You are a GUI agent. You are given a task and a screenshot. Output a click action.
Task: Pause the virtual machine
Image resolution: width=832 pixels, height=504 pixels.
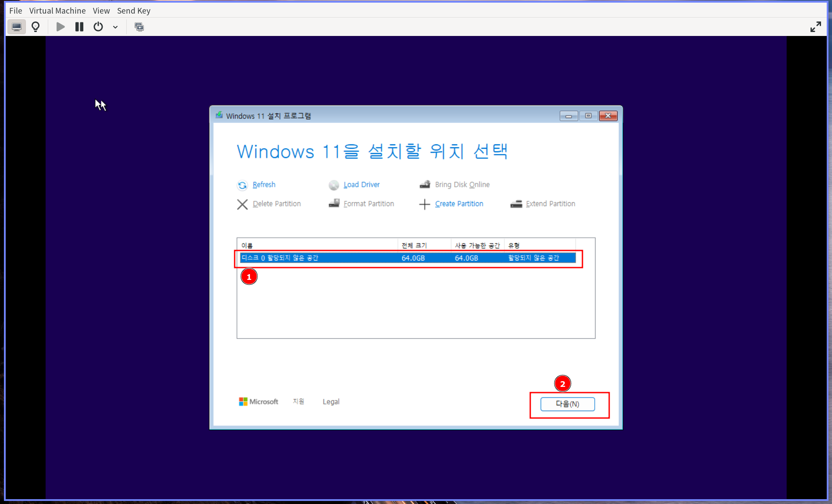pos(79,27)
